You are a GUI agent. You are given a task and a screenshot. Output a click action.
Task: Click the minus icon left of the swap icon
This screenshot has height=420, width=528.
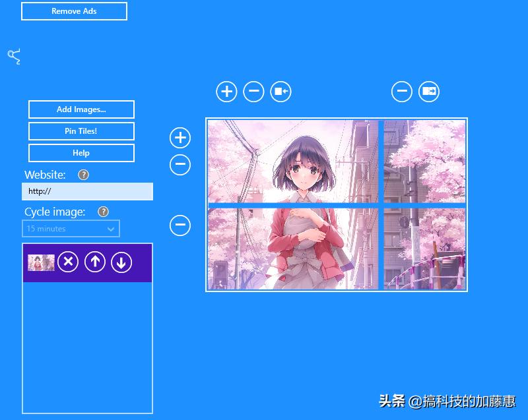pos(402,91)
